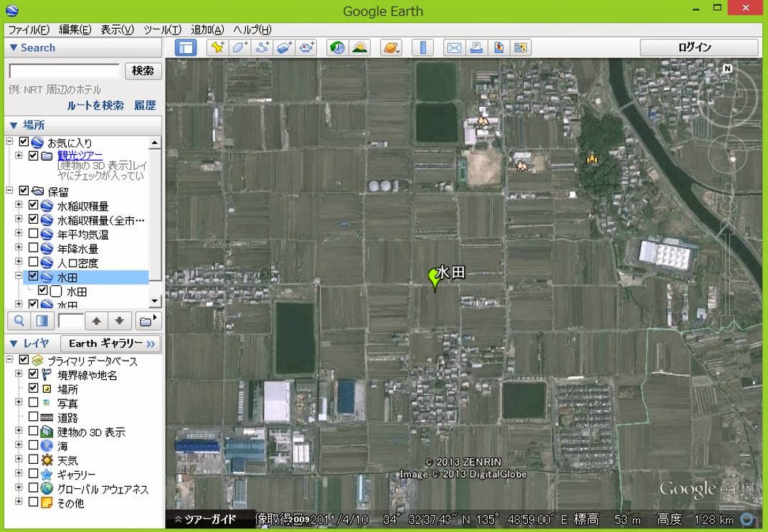The height and width of the screenshot is (532, 768).
Task: Open the ヘルプ(H) menu
Action: 252,30
